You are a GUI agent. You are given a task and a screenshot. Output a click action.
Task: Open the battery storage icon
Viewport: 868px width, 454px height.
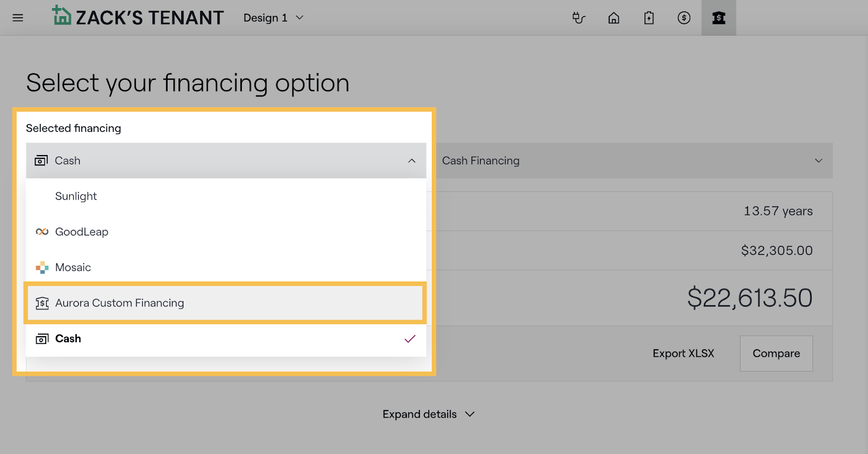[x=649, y=18]
